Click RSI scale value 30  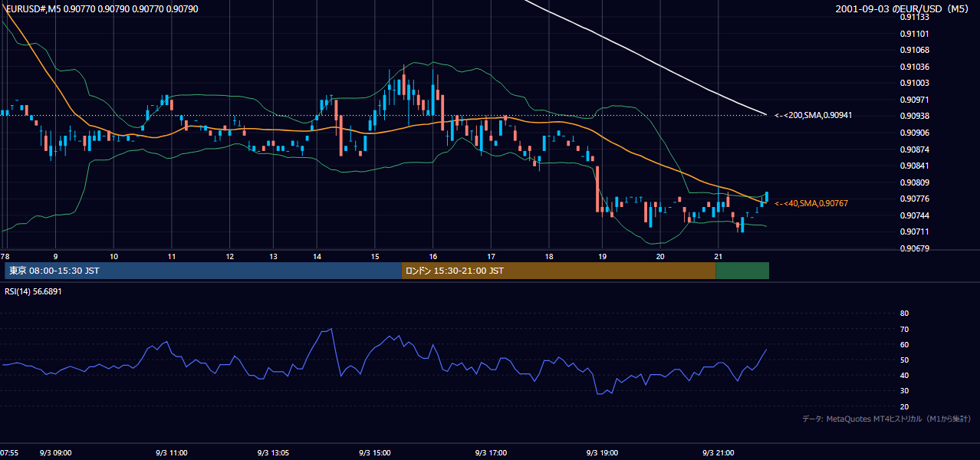tap(904, 391)
